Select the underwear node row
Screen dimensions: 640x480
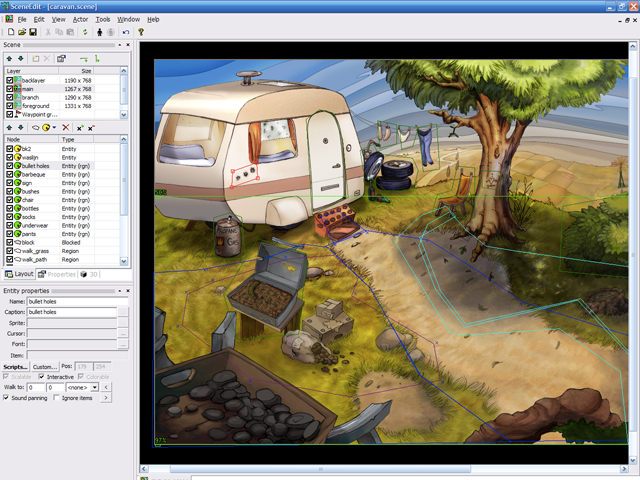[63, 225]
